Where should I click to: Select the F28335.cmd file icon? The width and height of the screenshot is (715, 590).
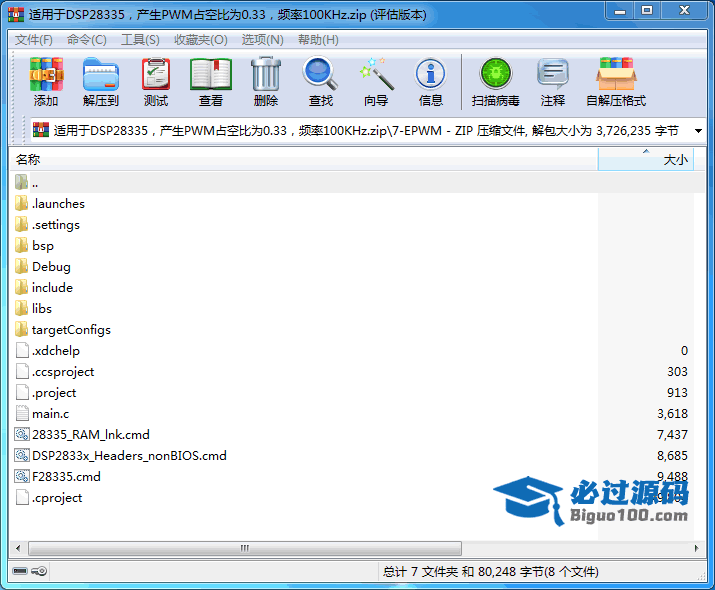[x=22, y=476]
